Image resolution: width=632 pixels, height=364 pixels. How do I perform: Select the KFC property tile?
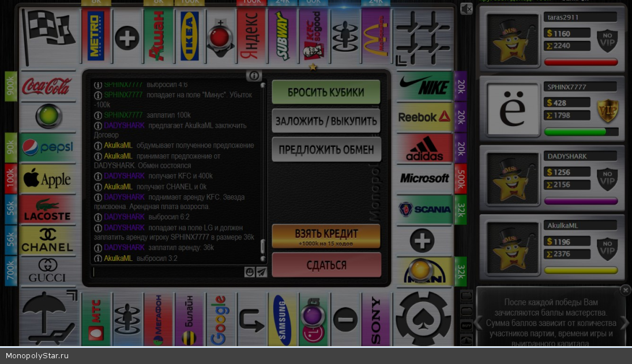pyautogui.click(x=314, y=36)
